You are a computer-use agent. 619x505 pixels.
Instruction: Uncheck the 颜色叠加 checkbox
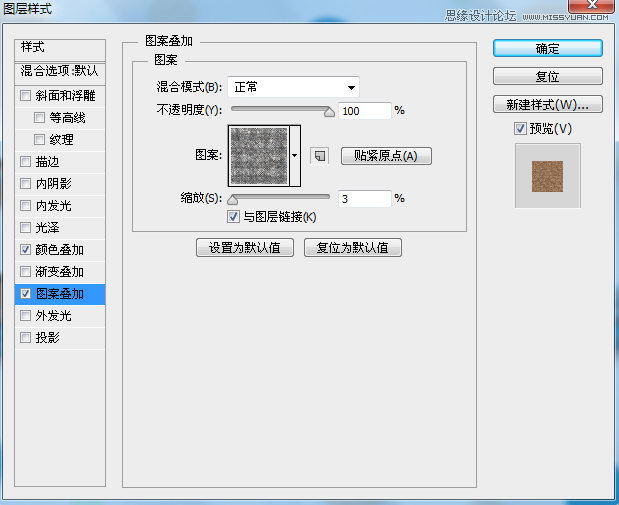(x=26, y=250)
